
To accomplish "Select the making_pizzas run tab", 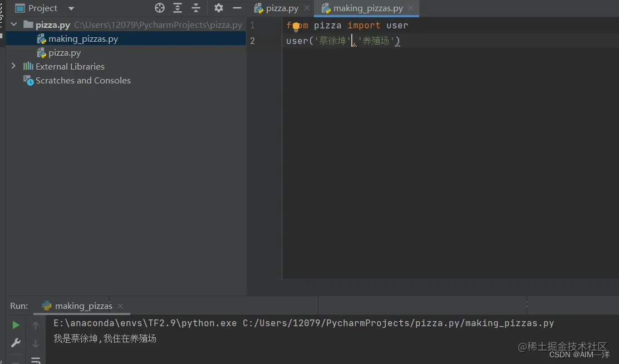I will pyautogui.click(x=83, y=306).
